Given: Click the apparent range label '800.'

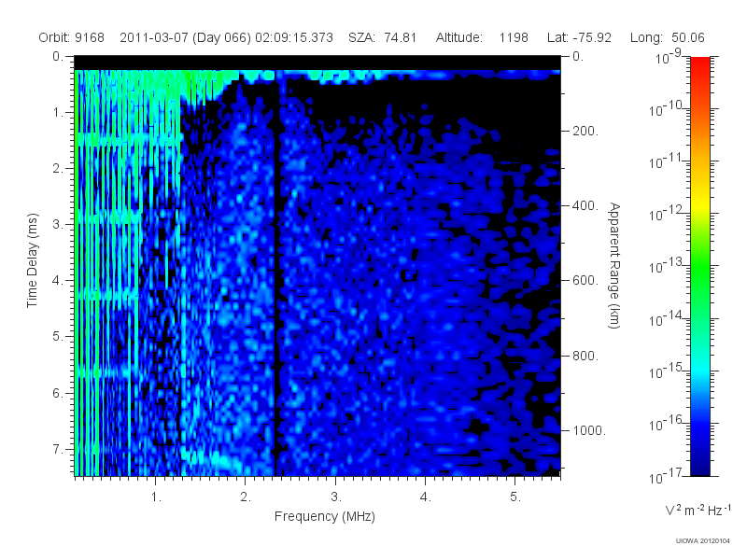Looking at the screenshot, I should point(585,356).
